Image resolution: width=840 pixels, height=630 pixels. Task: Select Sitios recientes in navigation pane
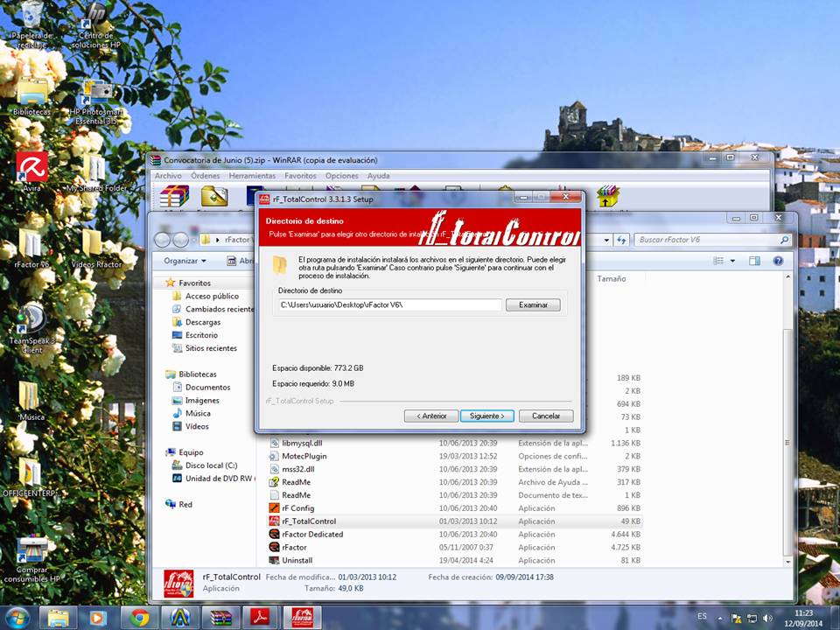click(211, 348)
